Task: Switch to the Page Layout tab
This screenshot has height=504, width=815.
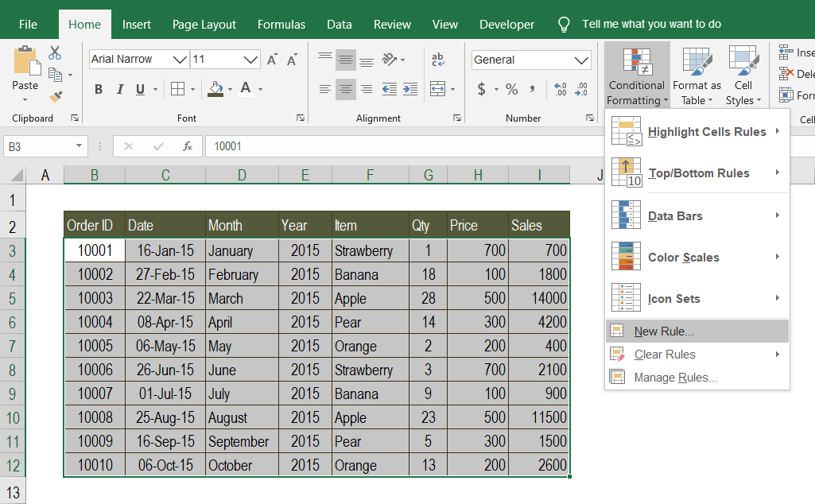Action: (x=204, y=25)
